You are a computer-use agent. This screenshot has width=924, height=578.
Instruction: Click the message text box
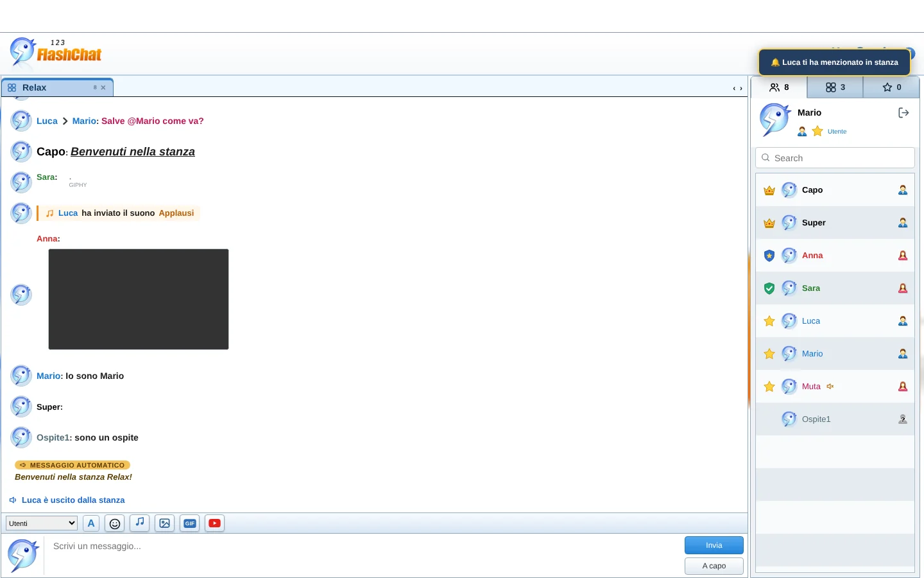363,555
